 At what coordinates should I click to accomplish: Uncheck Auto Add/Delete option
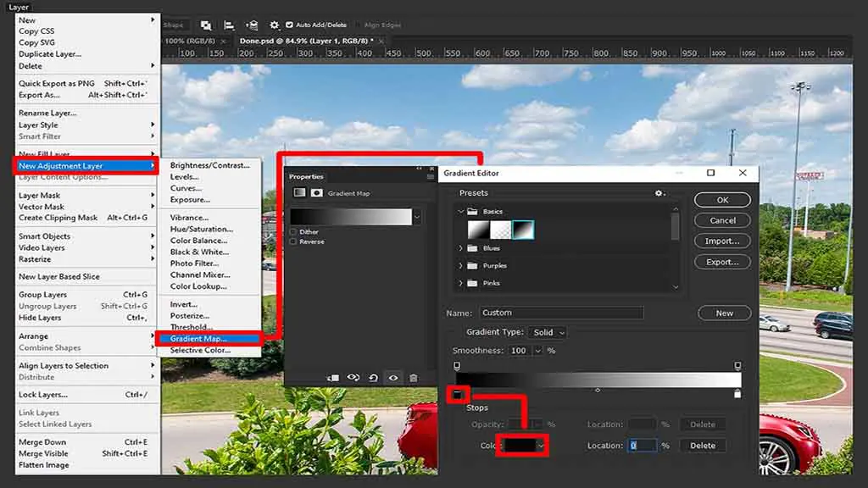pyautogui.click(x=289, y=25)
